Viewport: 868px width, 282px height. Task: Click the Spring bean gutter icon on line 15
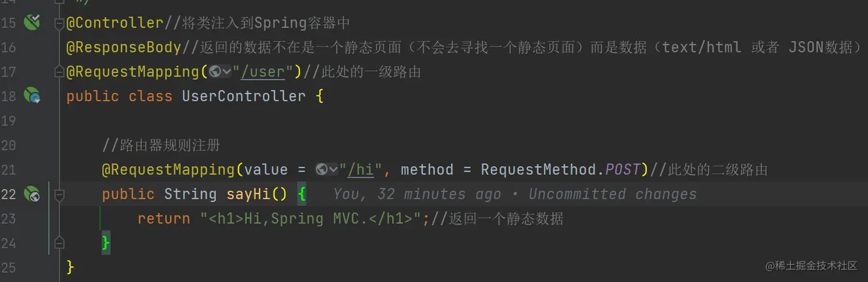tap(32, 22)
